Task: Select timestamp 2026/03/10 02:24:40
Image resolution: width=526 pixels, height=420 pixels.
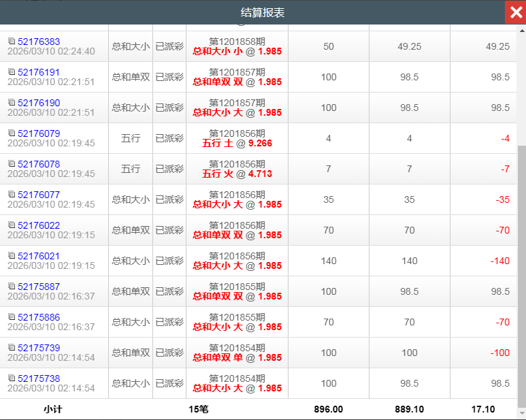Action: tap(51, 51)
